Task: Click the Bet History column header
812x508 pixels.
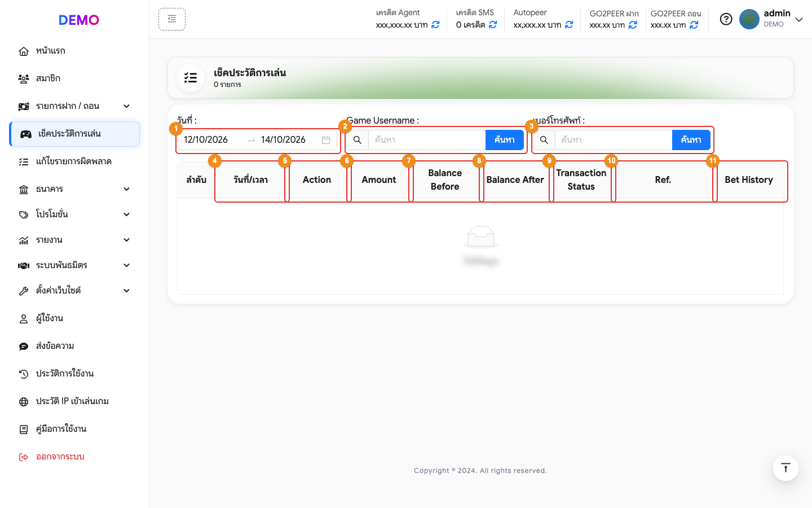Action: (749, 180)
